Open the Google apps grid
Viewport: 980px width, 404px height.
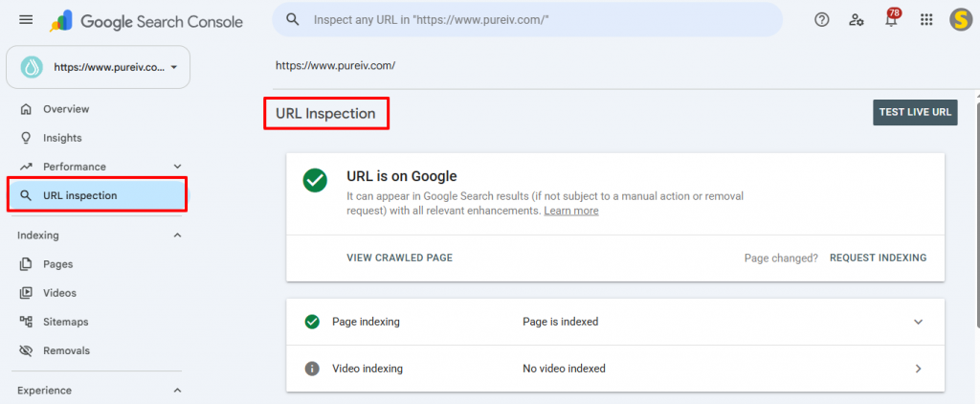(x=926, y=20)
